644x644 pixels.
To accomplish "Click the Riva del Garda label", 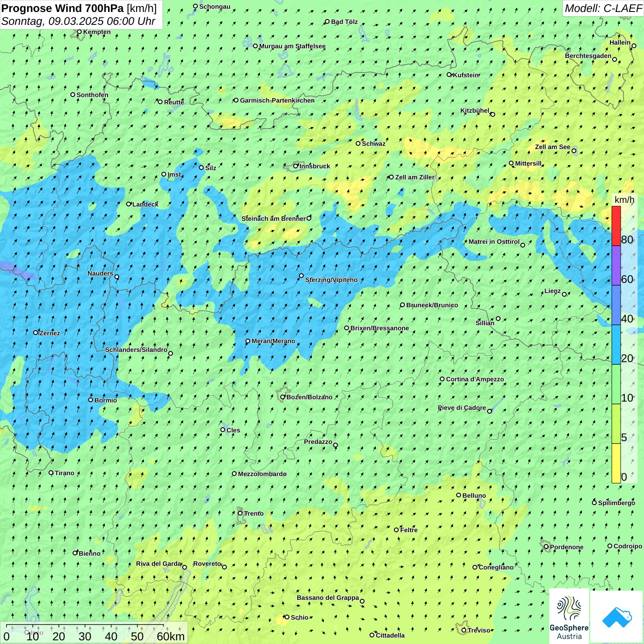I will click(159, 563).
